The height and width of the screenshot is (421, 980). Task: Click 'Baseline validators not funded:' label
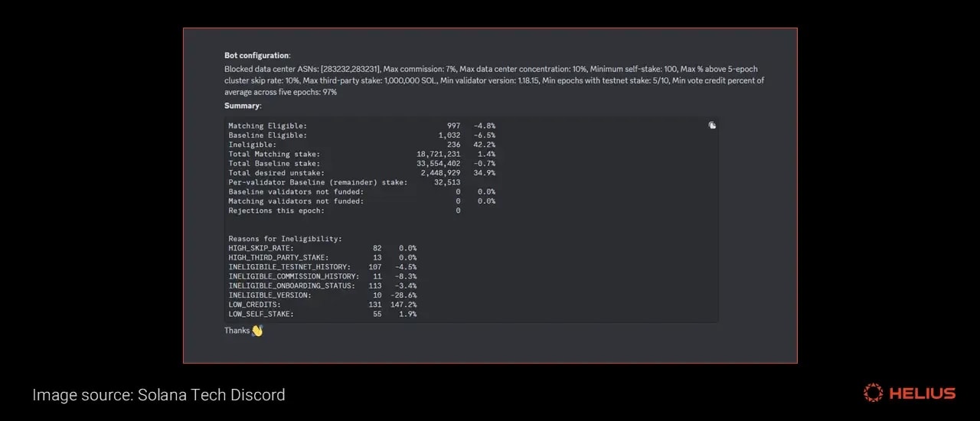coord(296,192)
